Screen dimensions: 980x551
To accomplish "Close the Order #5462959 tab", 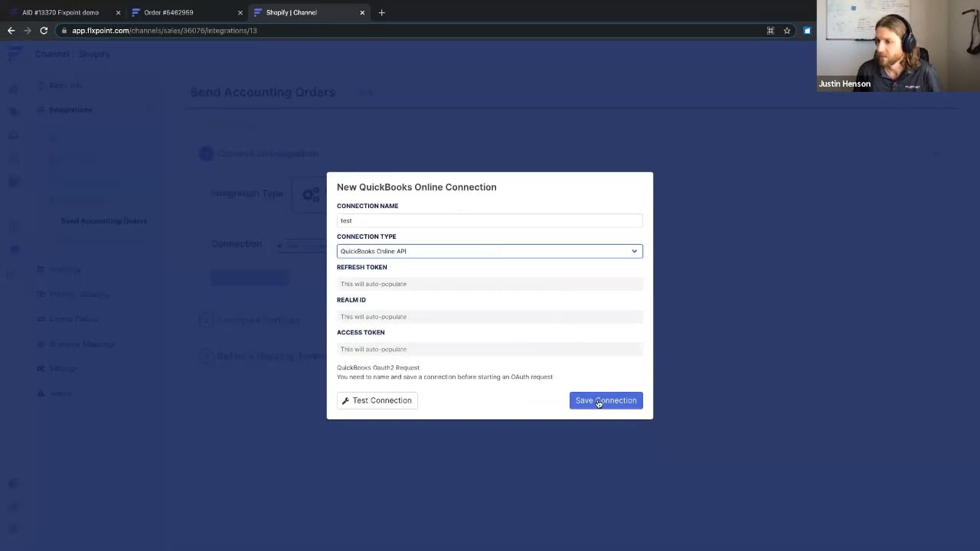I will (x=240, y=12).
